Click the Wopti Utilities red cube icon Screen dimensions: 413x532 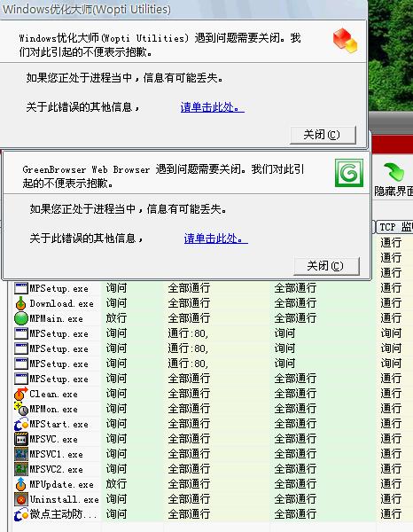pos(345,41)
